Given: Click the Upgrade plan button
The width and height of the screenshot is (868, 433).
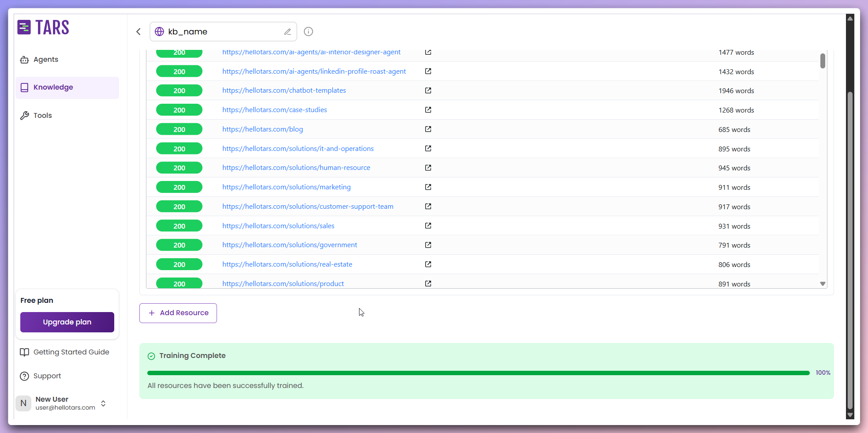Looking at the screenshot, I should click(67, 322).
